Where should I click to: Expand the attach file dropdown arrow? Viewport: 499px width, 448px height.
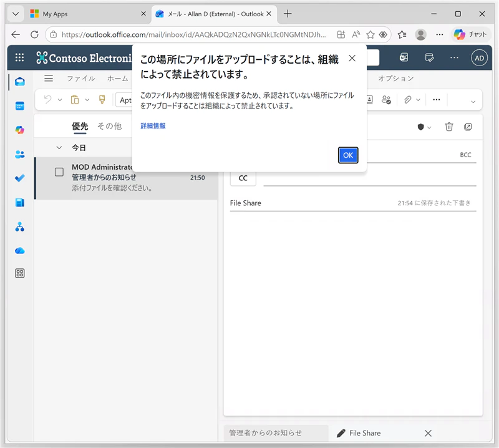tap(418, 100)
